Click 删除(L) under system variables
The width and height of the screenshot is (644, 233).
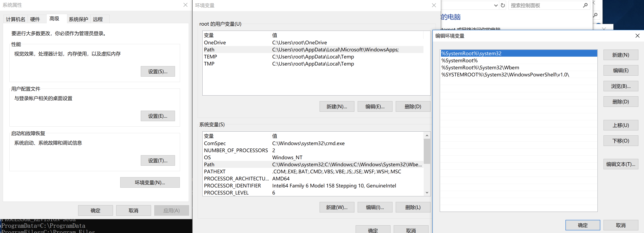click(x=412, y=207)
